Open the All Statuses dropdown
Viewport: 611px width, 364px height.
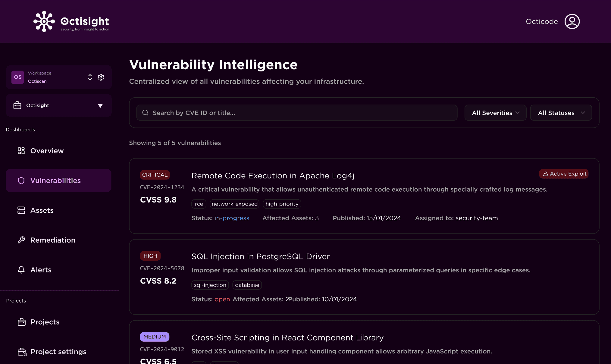561,113
